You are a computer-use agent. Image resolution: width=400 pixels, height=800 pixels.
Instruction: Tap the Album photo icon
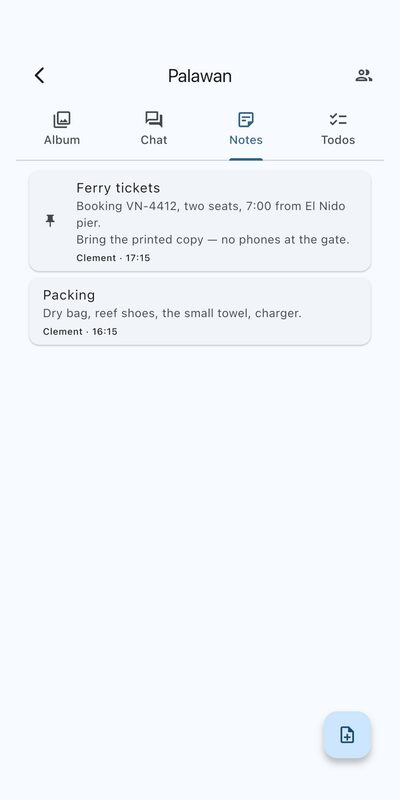(x=62, y=120)
